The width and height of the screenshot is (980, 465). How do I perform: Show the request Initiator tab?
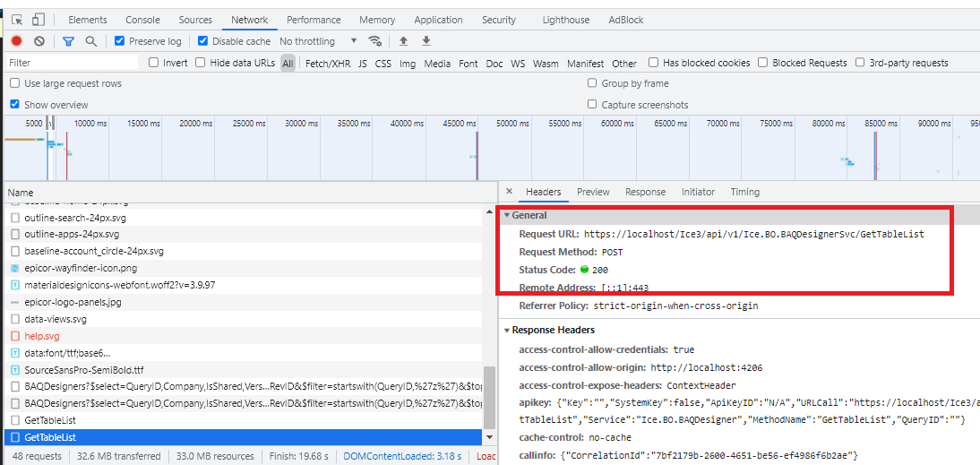click(x=698, y=192)
